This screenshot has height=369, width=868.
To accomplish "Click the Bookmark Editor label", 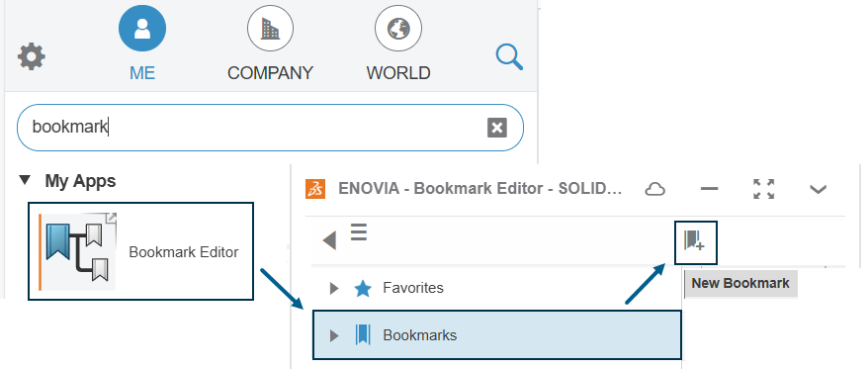I will click(x=184, y=252).
